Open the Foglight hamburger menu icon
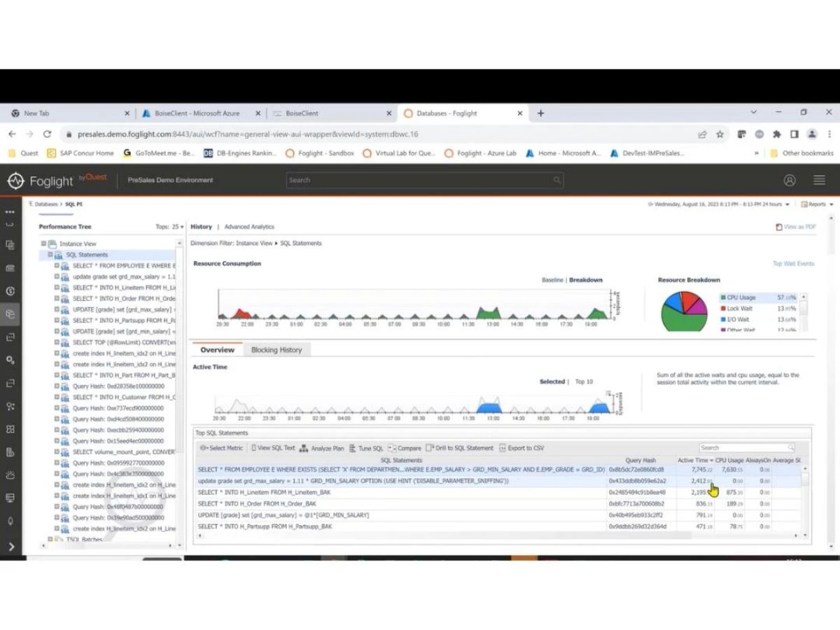Viewport: 840px width, 630px height. pos(819,180)
